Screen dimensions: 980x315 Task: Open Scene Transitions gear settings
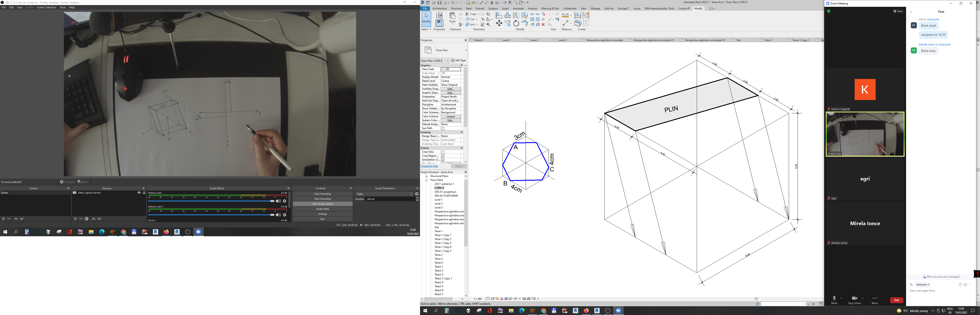(x=416, y=194)
